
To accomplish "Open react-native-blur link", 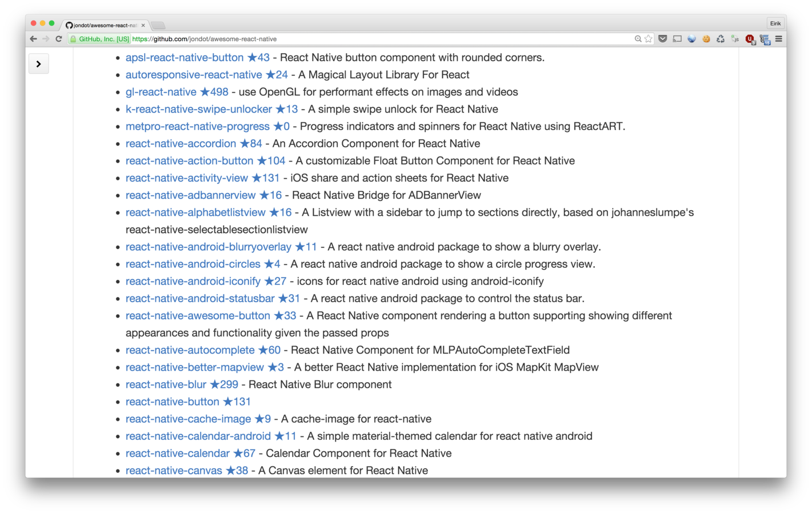I will pos(182,384).
